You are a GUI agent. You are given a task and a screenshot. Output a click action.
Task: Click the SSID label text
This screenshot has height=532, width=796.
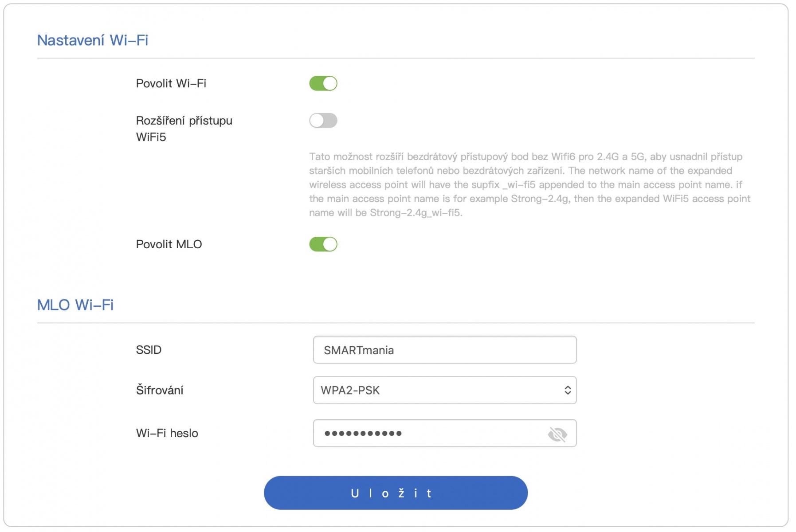tap(149, 350)
